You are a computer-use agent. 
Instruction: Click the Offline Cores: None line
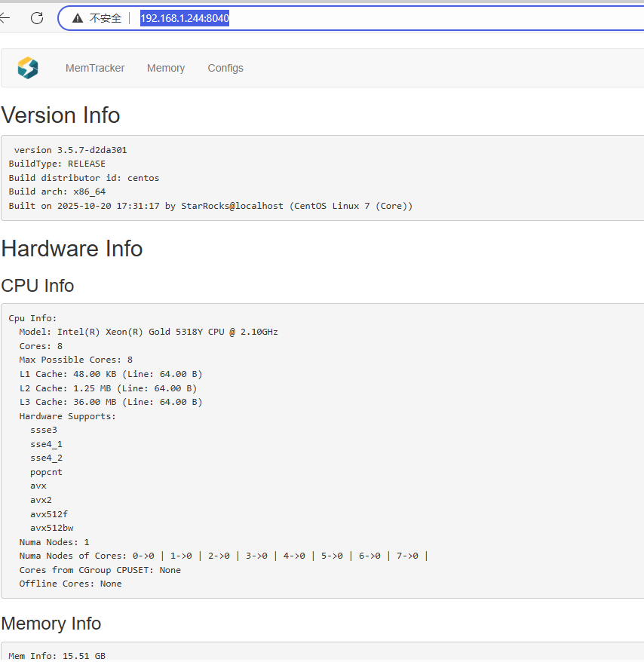pyautogui.click(x=71, y=584)
